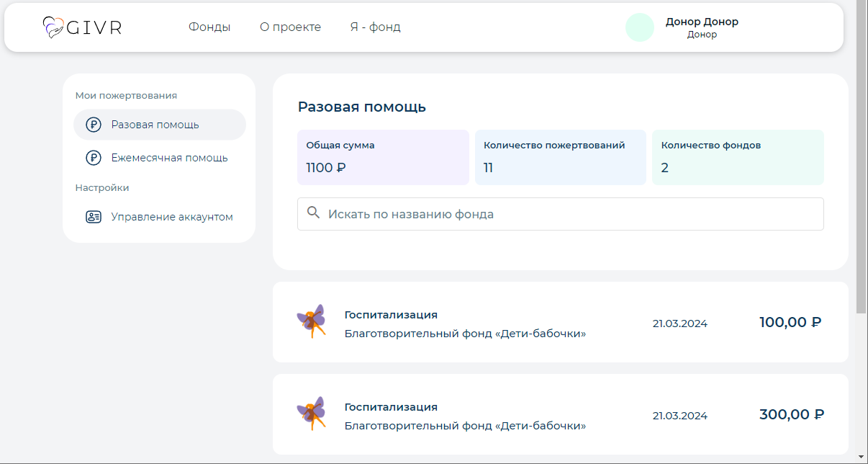Click the ruble icon beside Ежемесячная помощь
868x464 pixels.
93,157
